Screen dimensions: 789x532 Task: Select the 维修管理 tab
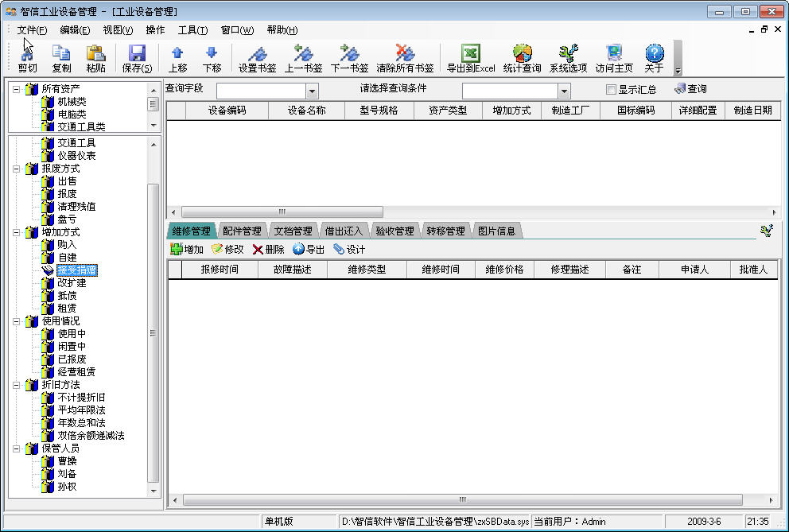coord(191,231)
